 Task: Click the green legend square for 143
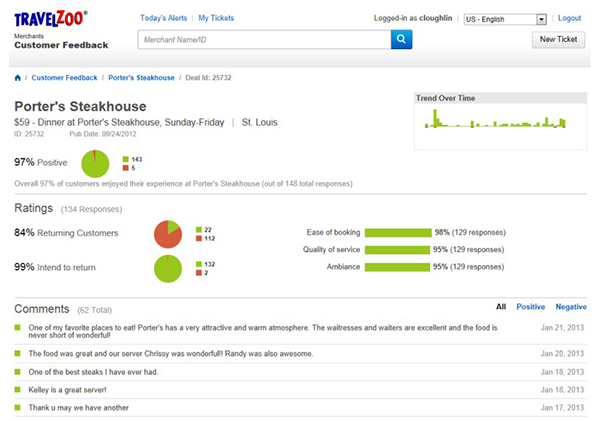point(125,159)
